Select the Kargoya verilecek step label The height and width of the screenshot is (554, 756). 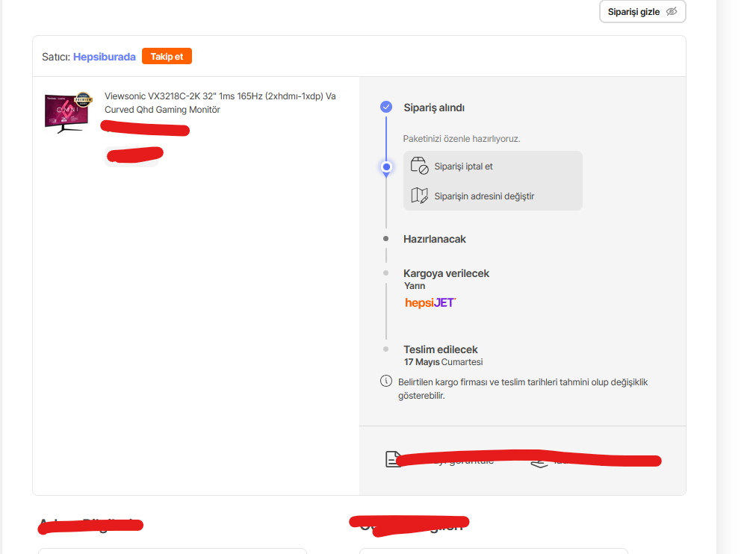coord(446,273)
